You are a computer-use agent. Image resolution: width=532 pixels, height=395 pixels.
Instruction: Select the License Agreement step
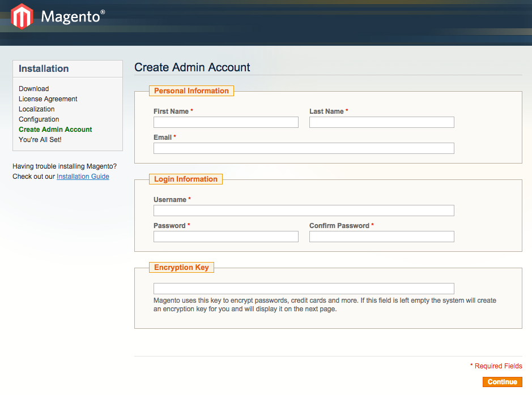pyautogui.click(x=48, y=99)
